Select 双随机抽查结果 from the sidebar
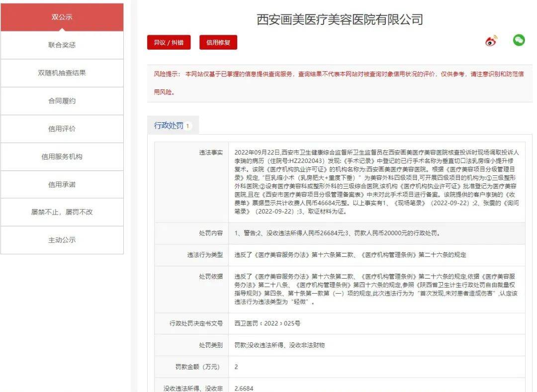 [63, 73]
